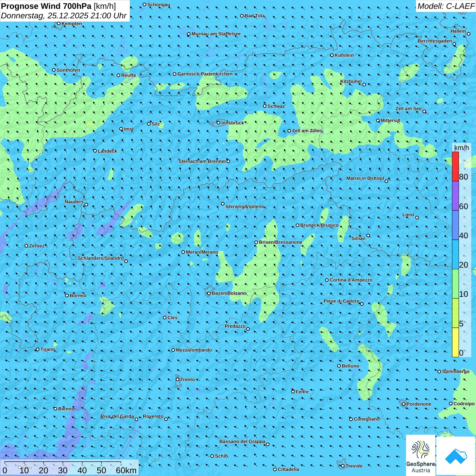Click the Zernez location dot
Image resolution: width=476 pixels, height=476 pixels.
coord(26,246)
